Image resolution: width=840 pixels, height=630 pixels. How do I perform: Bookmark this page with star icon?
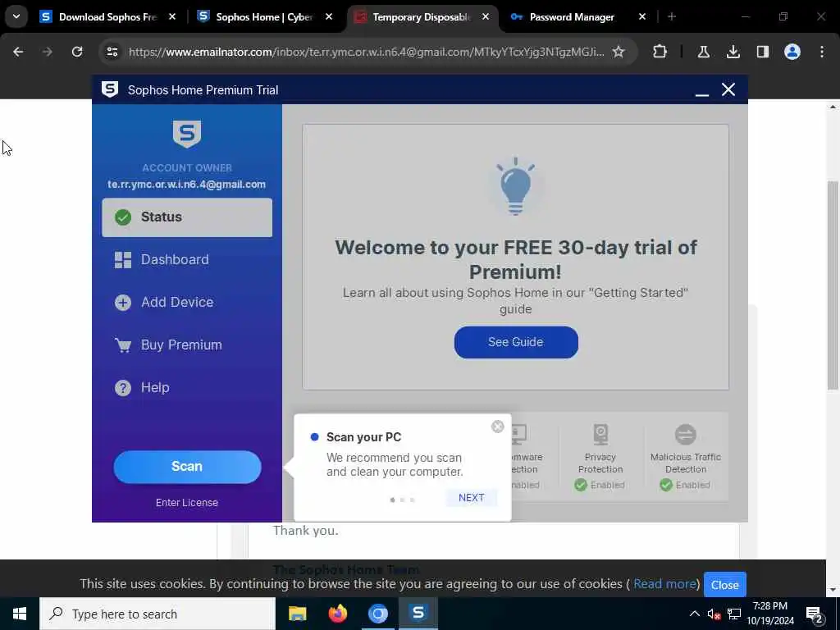pos(619,52)
